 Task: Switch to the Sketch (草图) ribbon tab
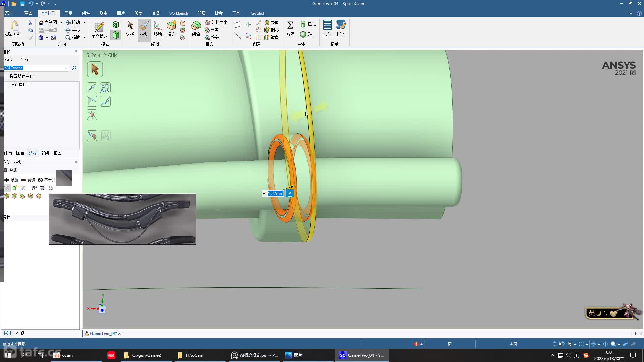click(28, 13)
